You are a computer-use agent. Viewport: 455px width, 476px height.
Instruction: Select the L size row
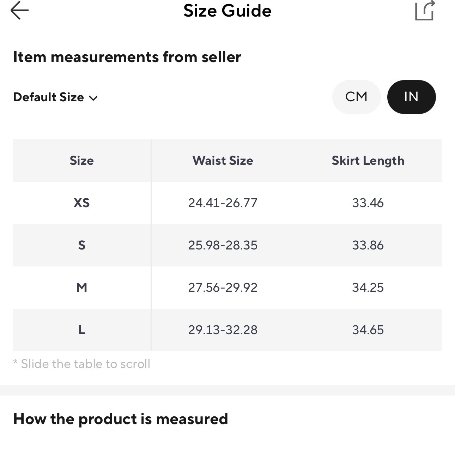click(81, 330)
